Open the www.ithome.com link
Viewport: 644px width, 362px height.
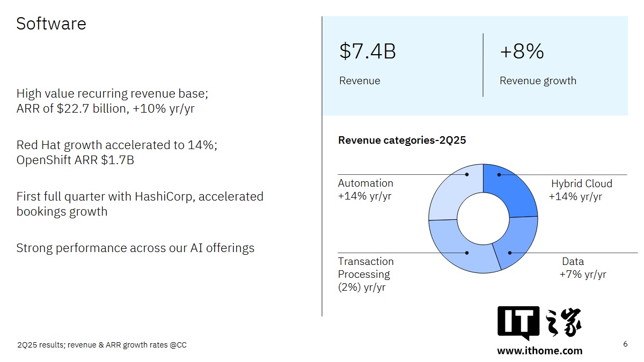click(539, 351)
